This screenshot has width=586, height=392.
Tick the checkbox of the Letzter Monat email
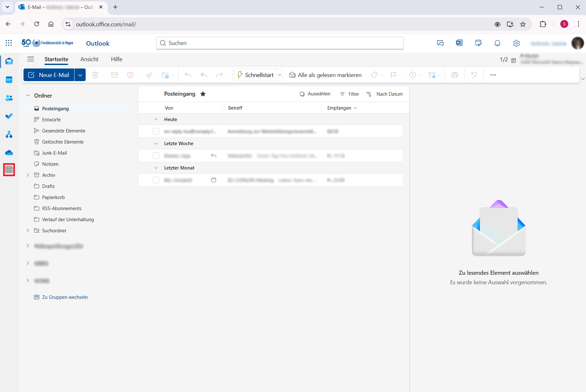tap(156, 180)
